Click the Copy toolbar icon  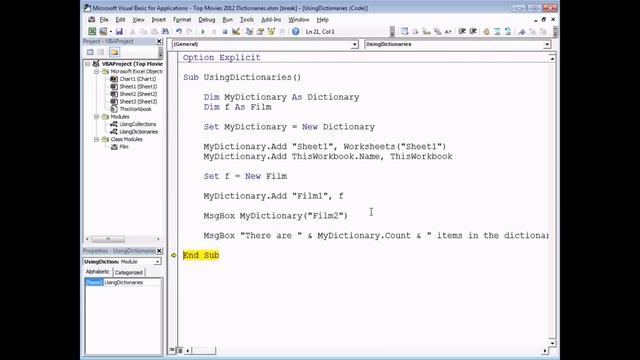click(143, 31)
